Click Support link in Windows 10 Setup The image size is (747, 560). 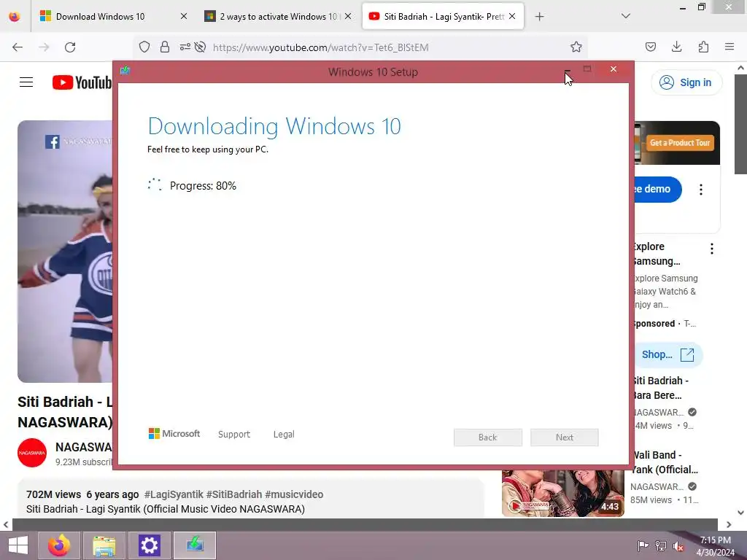(234, 435)
